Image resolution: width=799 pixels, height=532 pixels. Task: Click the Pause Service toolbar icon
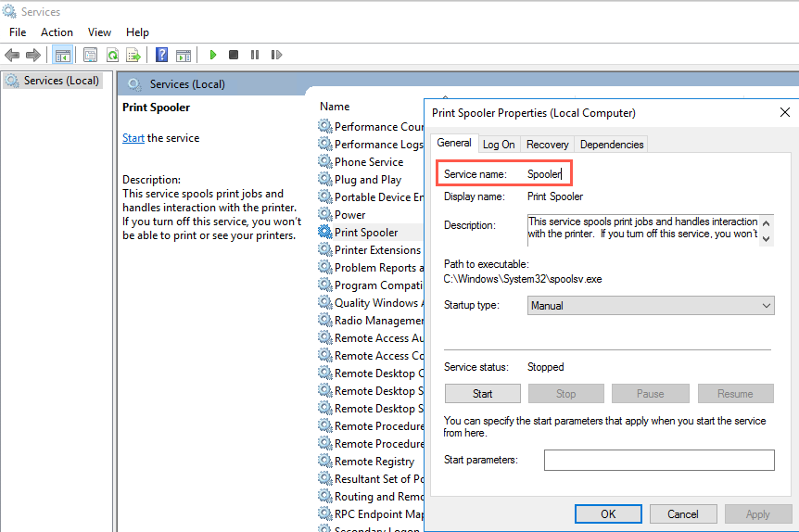pos(255,55)
